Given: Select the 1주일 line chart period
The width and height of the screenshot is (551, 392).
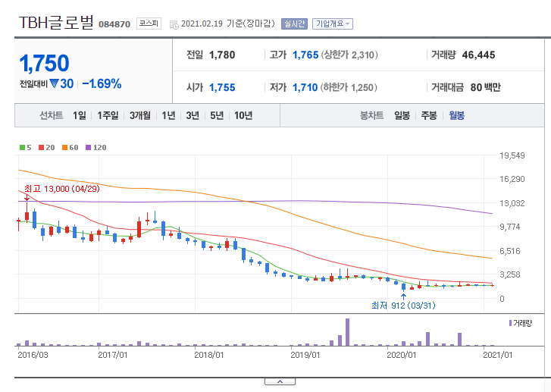Looking at the screenshot, I should [108, 115].
